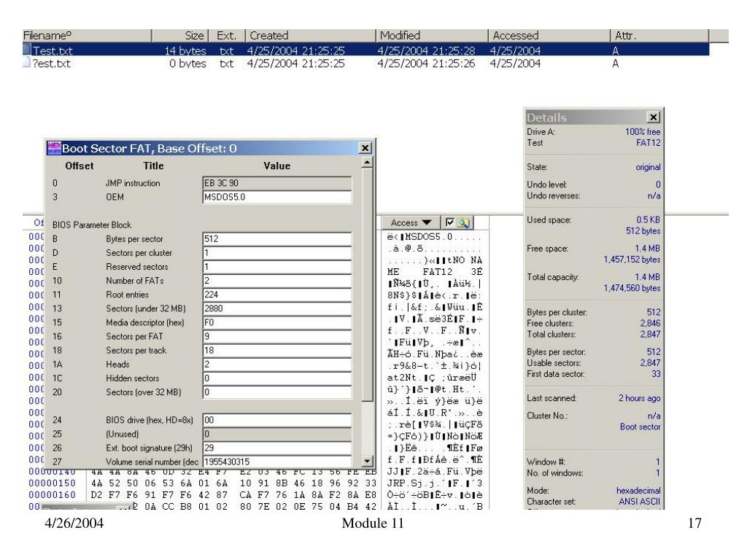Select the Test.txt file name

point(53,50)
